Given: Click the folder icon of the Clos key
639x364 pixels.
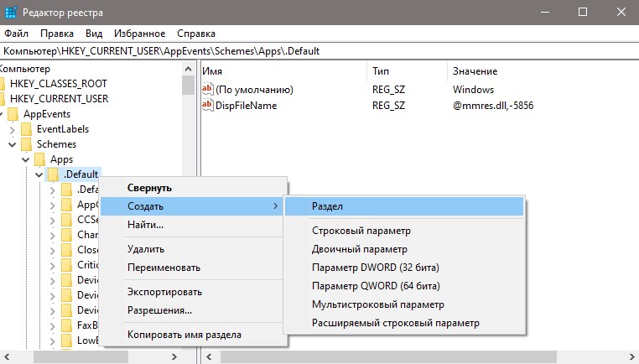Looking at the screenshot, I should pyautogui.click(x=67, y=250).
